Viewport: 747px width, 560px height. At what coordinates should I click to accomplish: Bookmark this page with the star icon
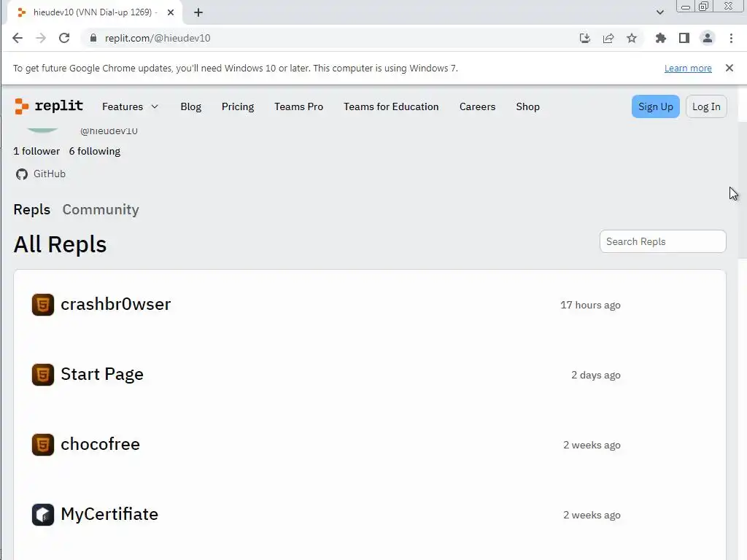(632, 38)
